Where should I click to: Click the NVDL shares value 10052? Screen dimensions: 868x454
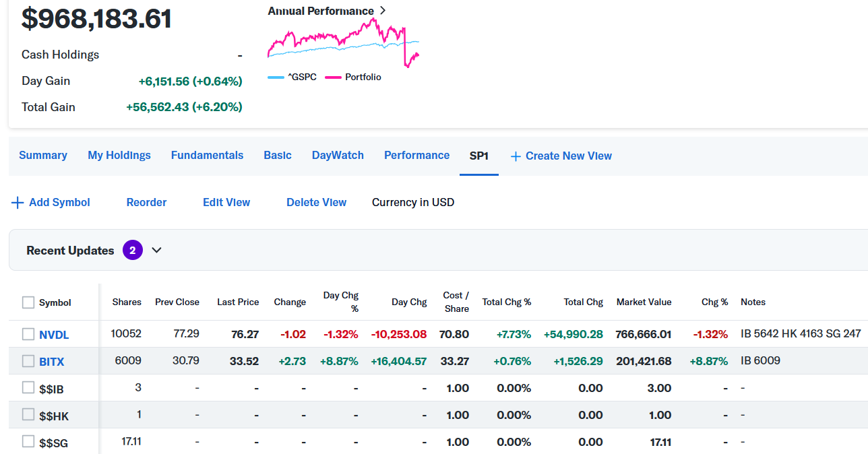(126, 333)
